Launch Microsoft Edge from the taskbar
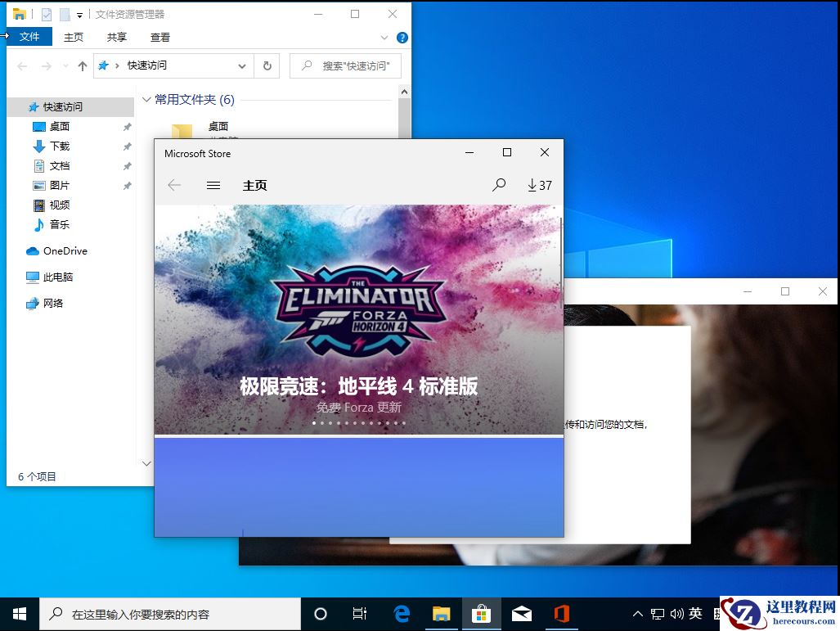The width and height of the screenshot is (840, 631). tap(401, 613)
